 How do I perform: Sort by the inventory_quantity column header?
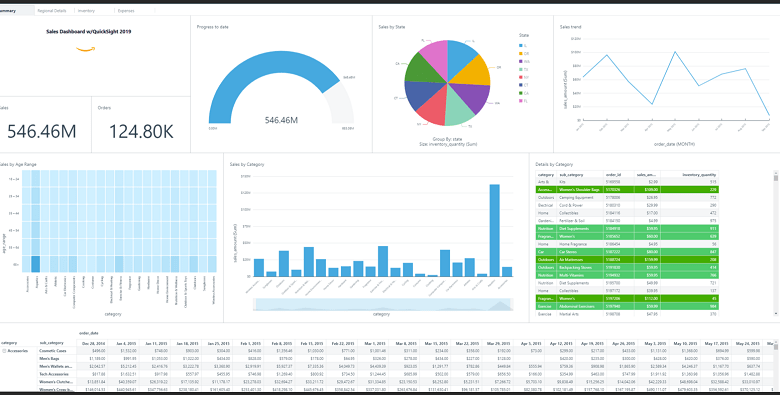699,175
